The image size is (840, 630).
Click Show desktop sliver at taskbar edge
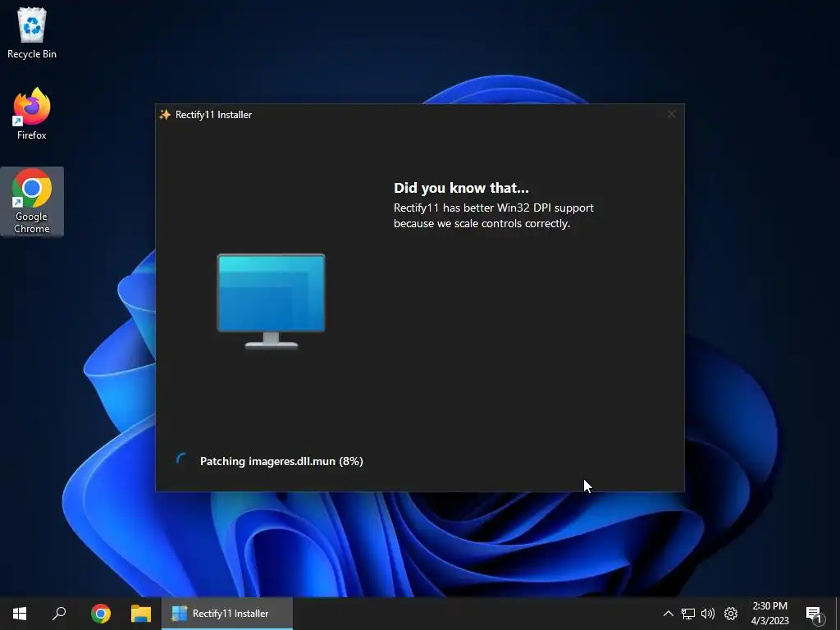pos(838,614)
